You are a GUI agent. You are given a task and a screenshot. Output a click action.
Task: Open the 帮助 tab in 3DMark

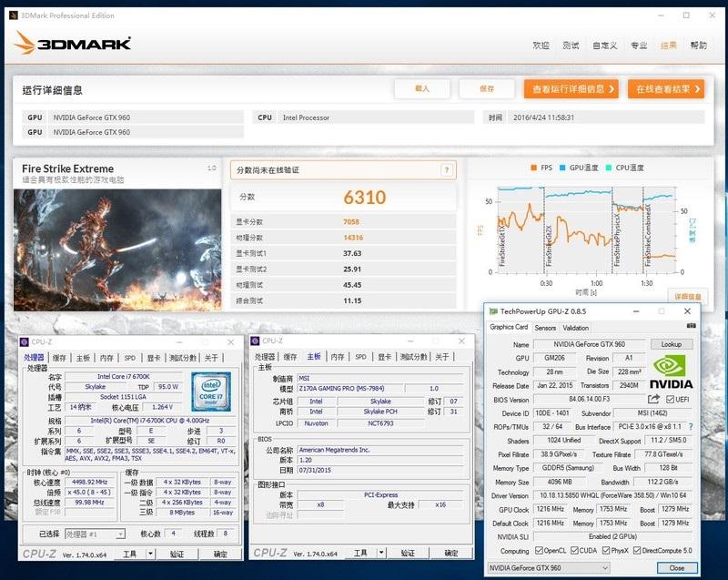point(698,45)
